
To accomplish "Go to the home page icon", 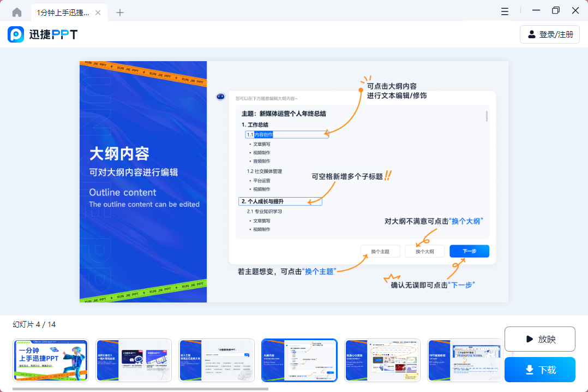I will click(17, 13).
